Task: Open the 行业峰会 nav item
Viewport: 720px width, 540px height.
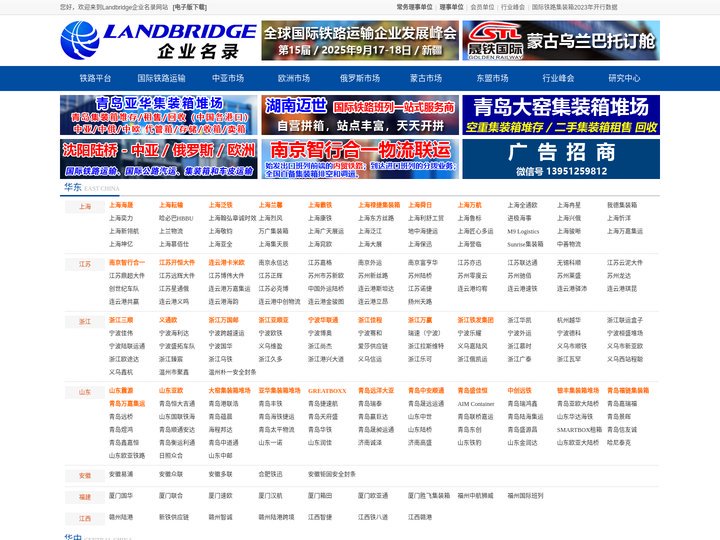Action: pos(558,78)
